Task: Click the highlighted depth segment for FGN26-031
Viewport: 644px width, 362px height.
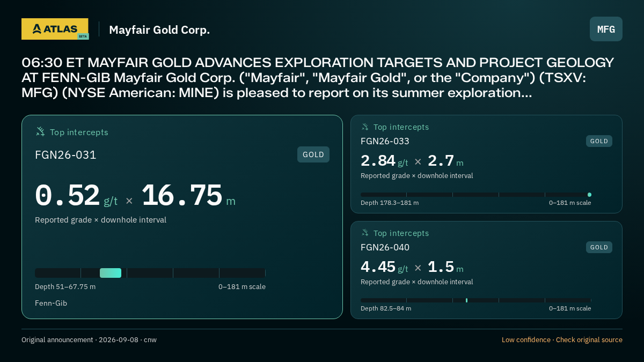Action: (111, 273)
